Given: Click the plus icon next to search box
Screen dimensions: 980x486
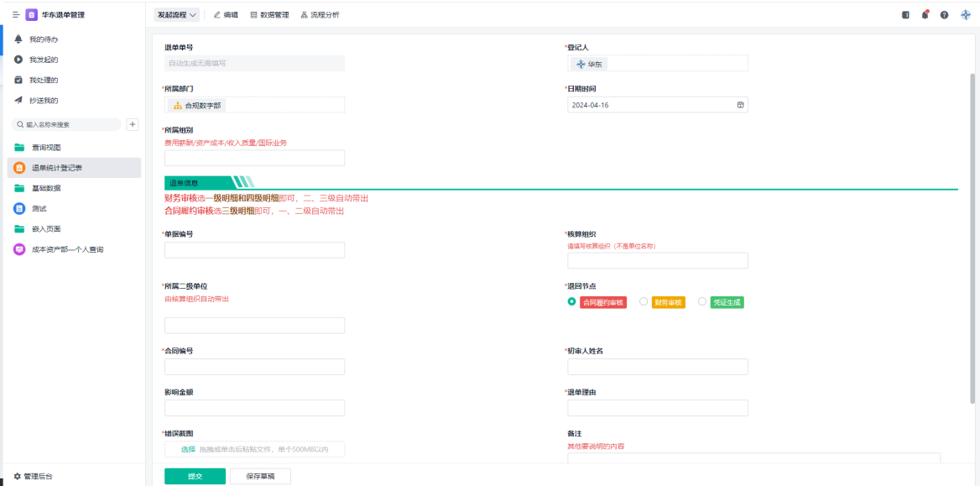Looking at the screenshot, I should coord(132,124).
